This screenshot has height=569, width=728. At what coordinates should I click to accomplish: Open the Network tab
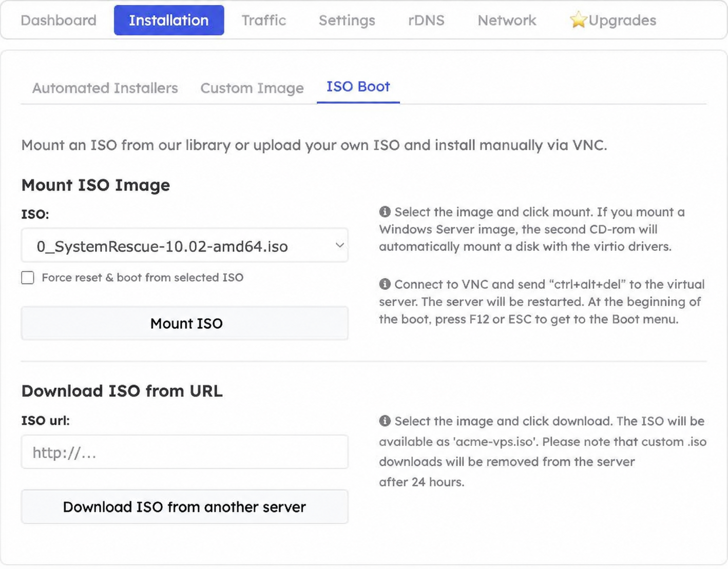point(507,20)
